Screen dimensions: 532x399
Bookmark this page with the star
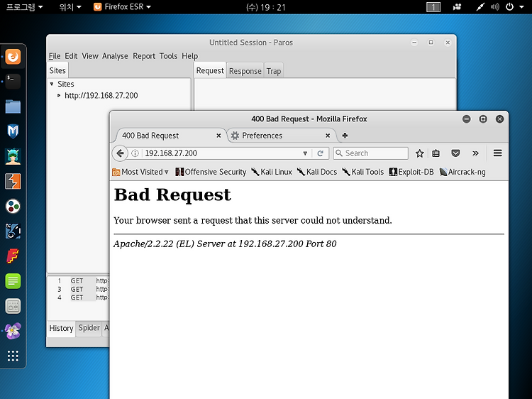[420, 153]
